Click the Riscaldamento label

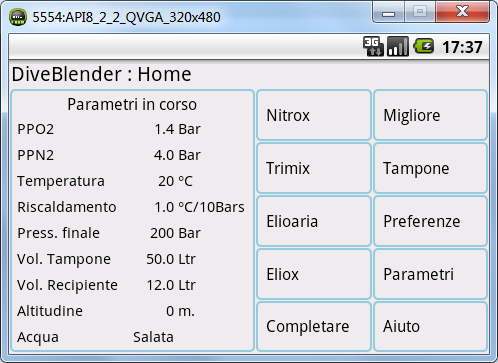coord(67,207)
